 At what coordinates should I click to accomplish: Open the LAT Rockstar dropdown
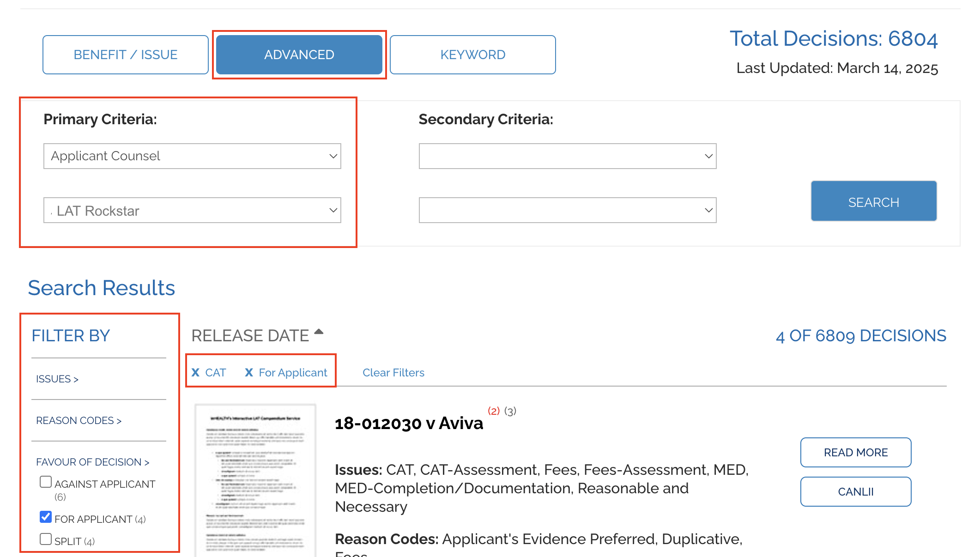pyautogui.click(x=192, y=210)
